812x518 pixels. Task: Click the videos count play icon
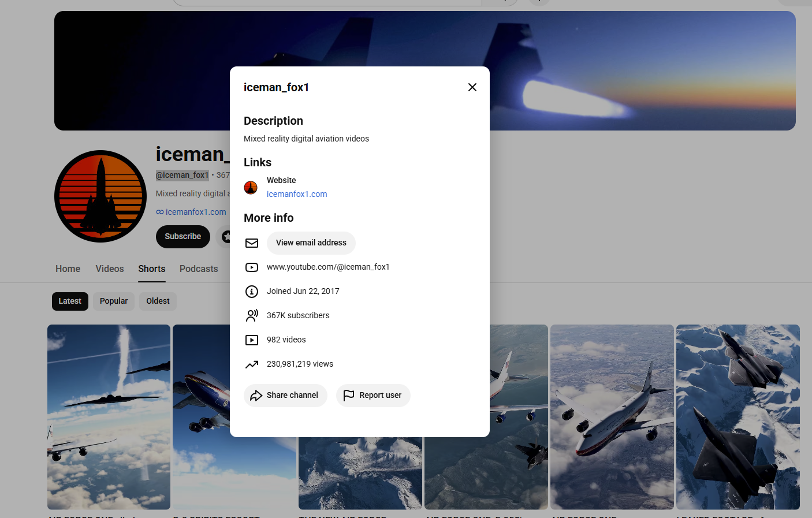tap(252, 340)
